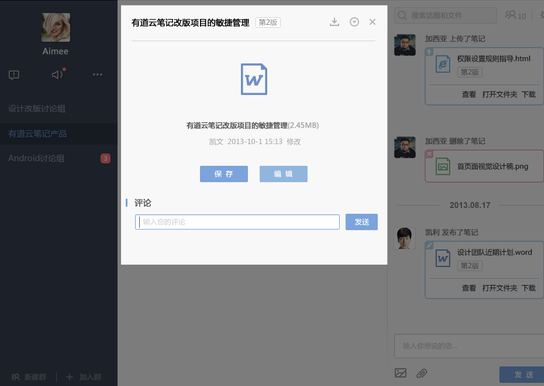The width and height of the screenshot is (544, 386).
Task: Click 加入群 at the sidebar bottom
Action: pyautogui.click(x=84, y=377)
